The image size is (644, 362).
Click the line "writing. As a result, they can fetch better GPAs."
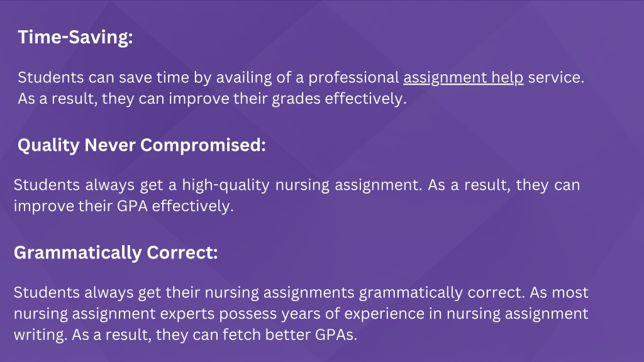pyautogui.click(x=186, y=335)
